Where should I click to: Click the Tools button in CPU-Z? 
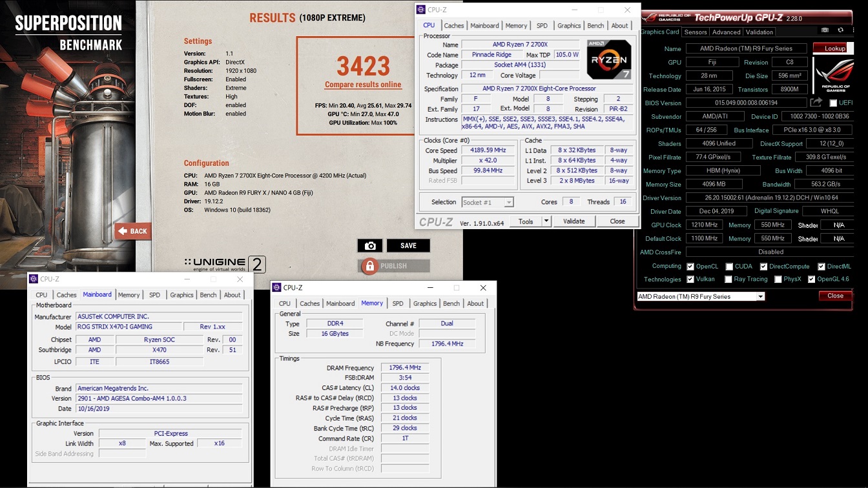[526, 221]
